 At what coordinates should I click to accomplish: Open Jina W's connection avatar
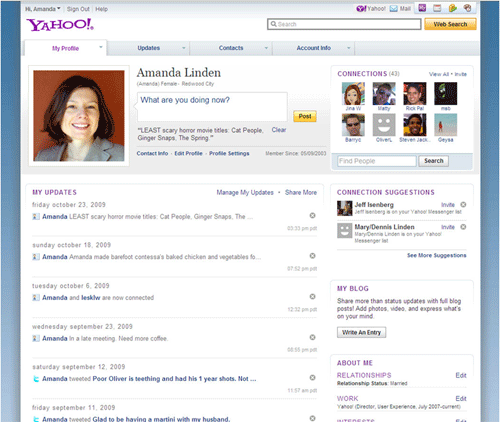(353, 94)
